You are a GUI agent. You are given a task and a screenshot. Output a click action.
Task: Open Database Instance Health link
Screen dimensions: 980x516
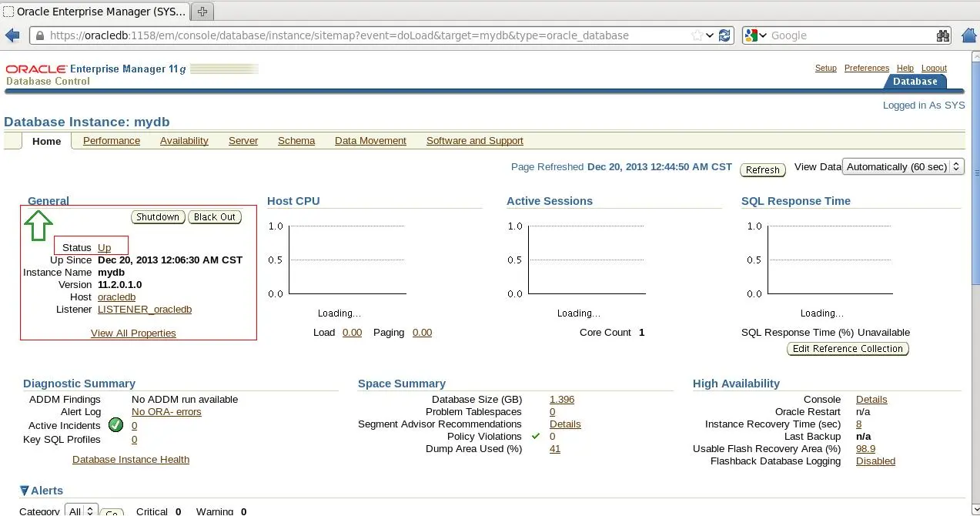point(131,460)
